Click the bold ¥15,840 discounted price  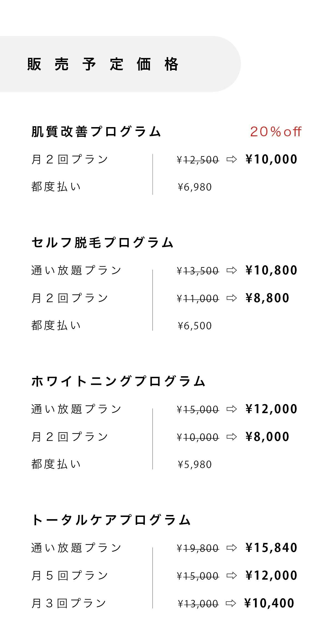pos(271,548)
